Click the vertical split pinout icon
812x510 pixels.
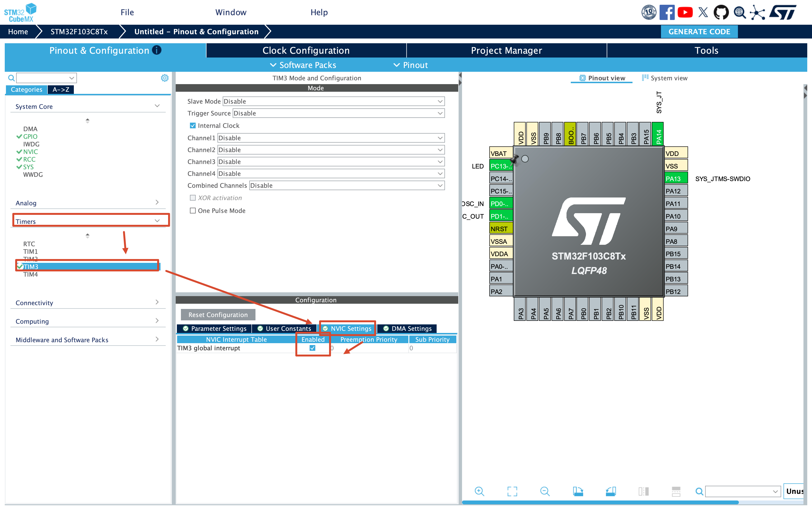click(643, 491)
